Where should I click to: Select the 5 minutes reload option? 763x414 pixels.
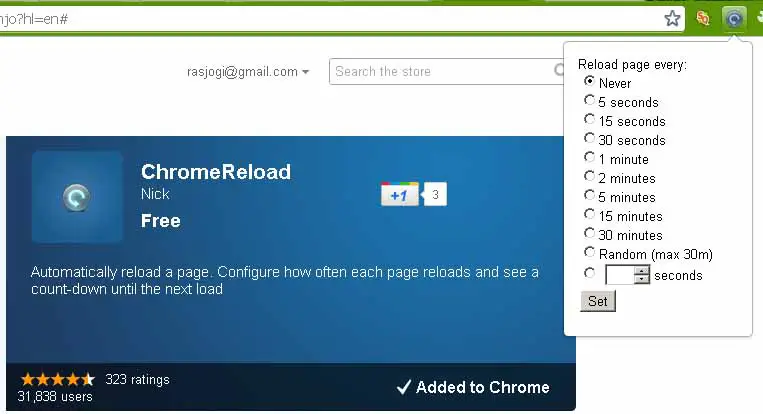pos(589,195)
